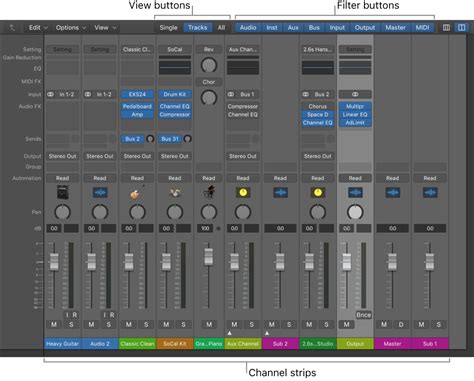Click the Sub 1 waveform track icon

point(430,192)
